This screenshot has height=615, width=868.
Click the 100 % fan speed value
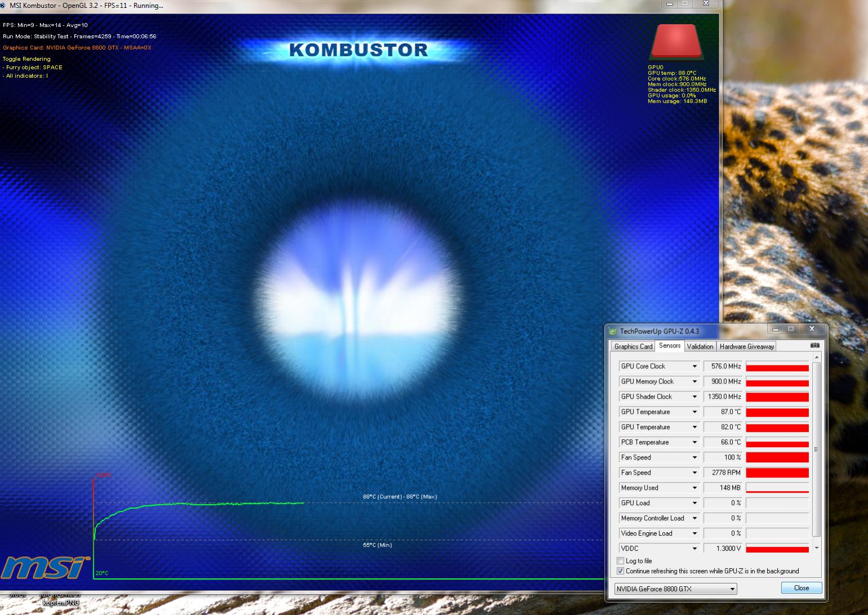[x=723, y=457]
